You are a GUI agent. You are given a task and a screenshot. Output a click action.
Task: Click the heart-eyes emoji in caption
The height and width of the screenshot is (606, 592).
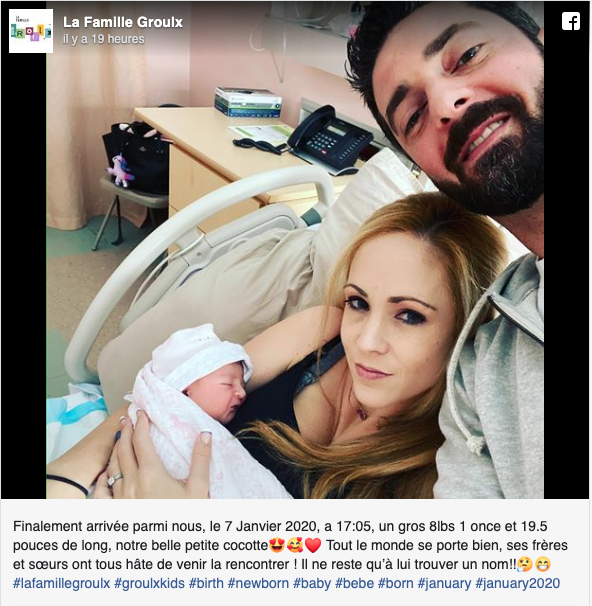point(277,545)
